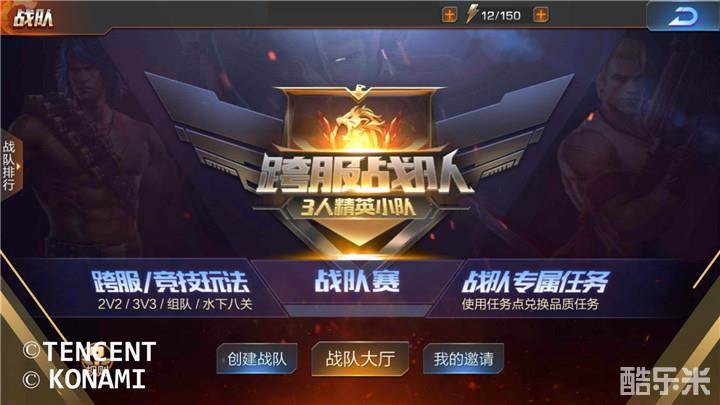720x405 pixels.
Task: Tap the eagle crest atop the badge
Action: tap(360, 91)
